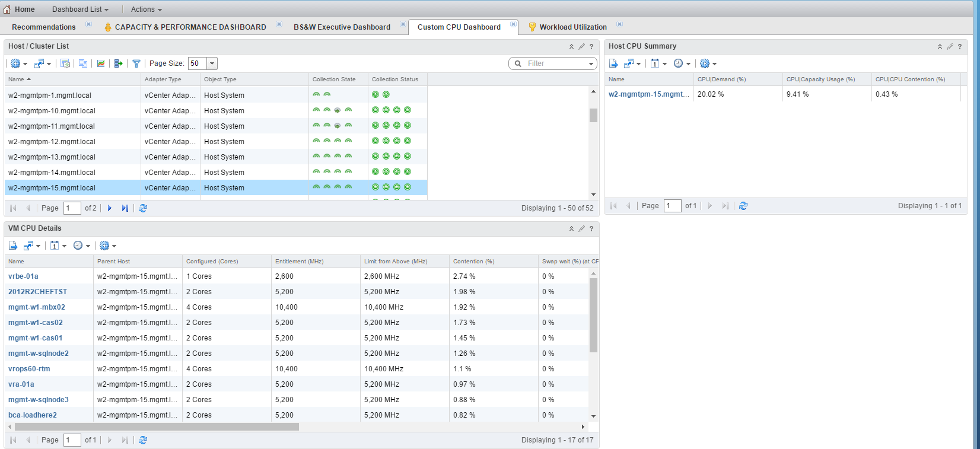The height and width of the screenshot is (449, 980).
Task: Go to next page in Host/Cluster List
Action: 110,208
